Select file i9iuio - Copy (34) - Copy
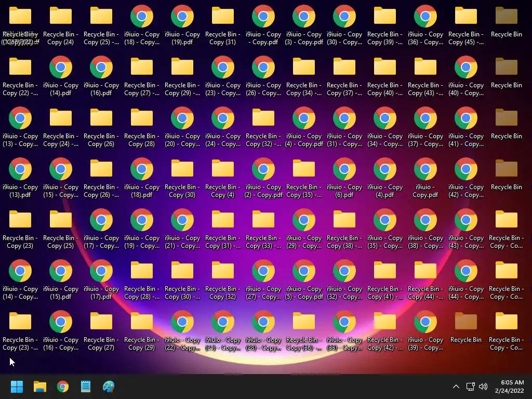 [385, 127]
